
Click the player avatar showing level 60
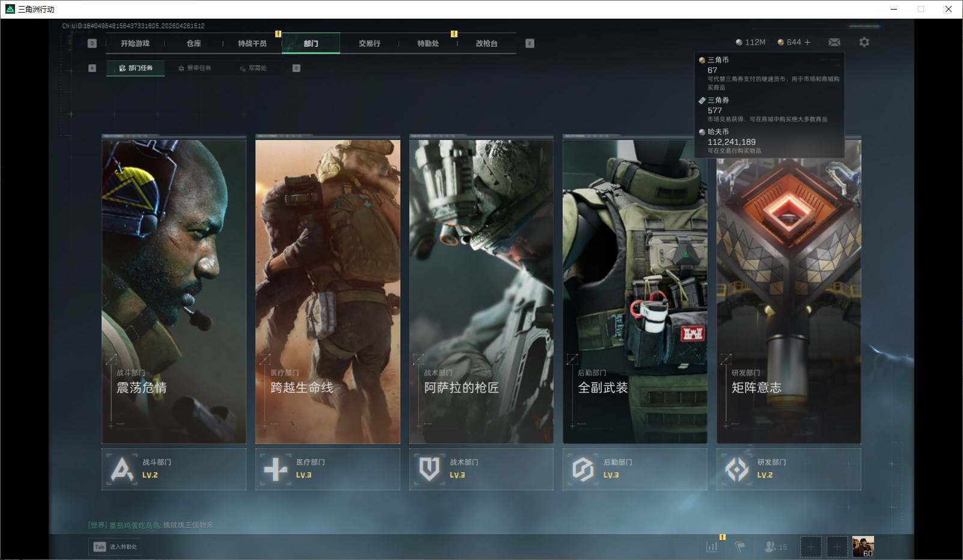pyautogui.click(x=863, y=546)
